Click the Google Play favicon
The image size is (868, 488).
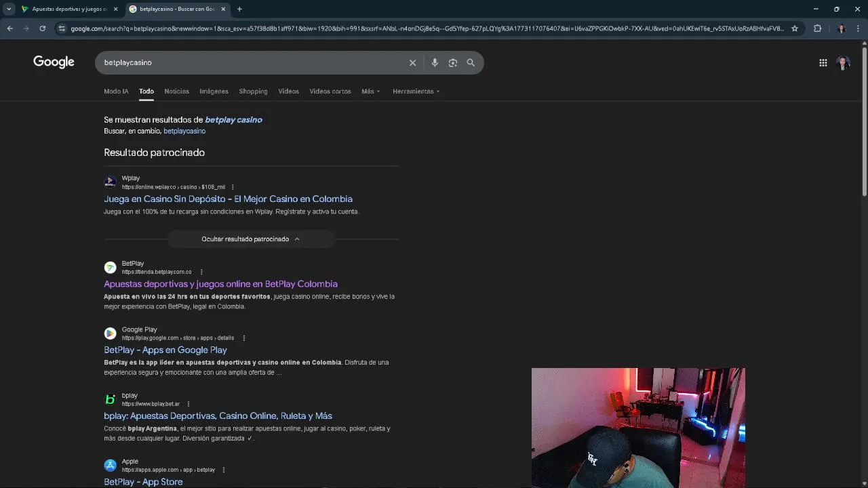tap(110, 333)
